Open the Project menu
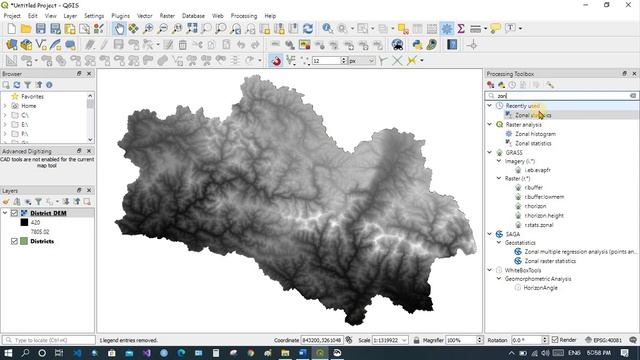 12,16
